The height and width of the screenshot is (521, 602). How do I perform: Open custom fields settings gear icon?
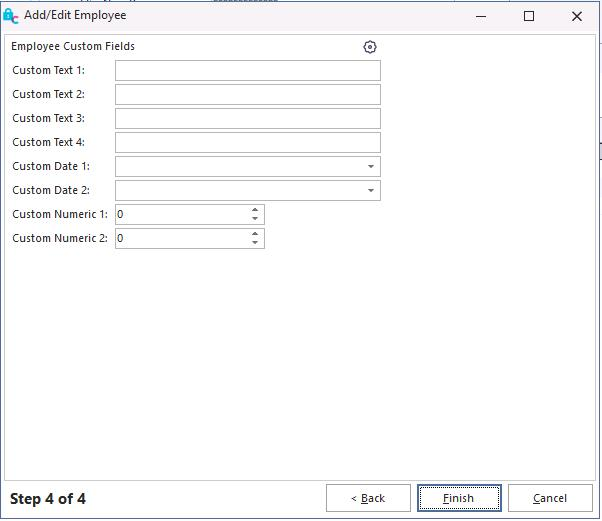[370, 47]
